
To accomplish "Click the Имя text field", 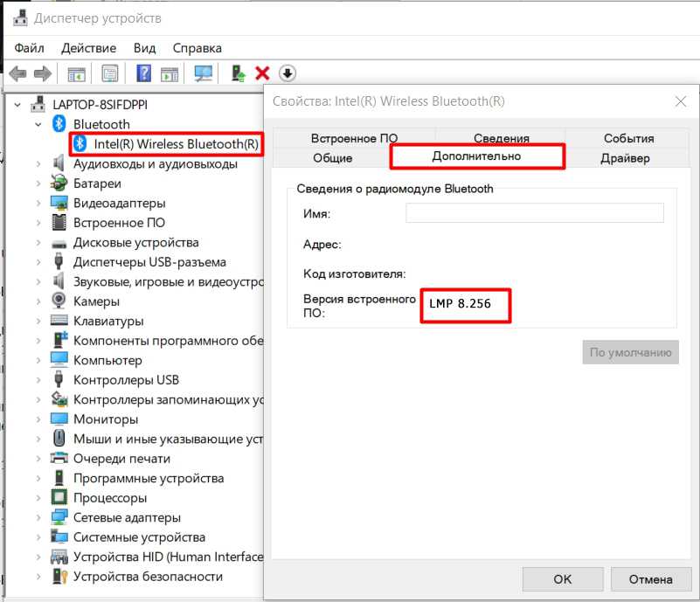I will 534,213.
